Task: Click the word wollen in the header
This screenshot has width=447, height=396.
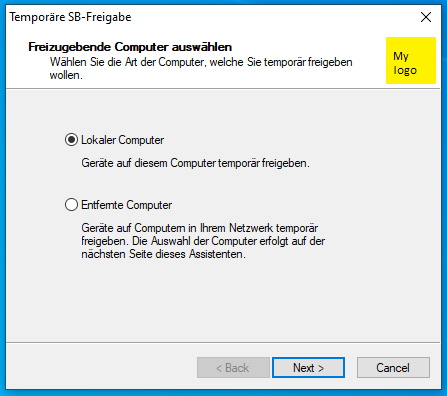Action: (x=65, y=75)
